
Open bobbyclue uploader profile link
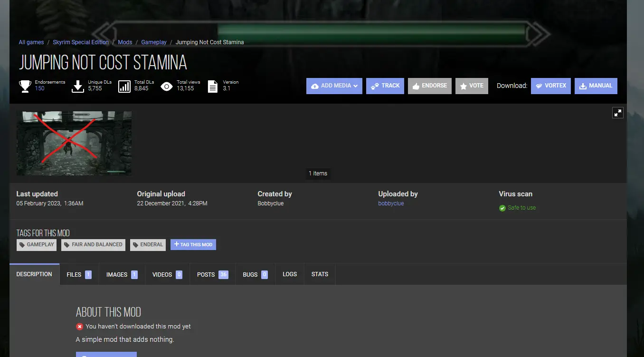(391, 203)
